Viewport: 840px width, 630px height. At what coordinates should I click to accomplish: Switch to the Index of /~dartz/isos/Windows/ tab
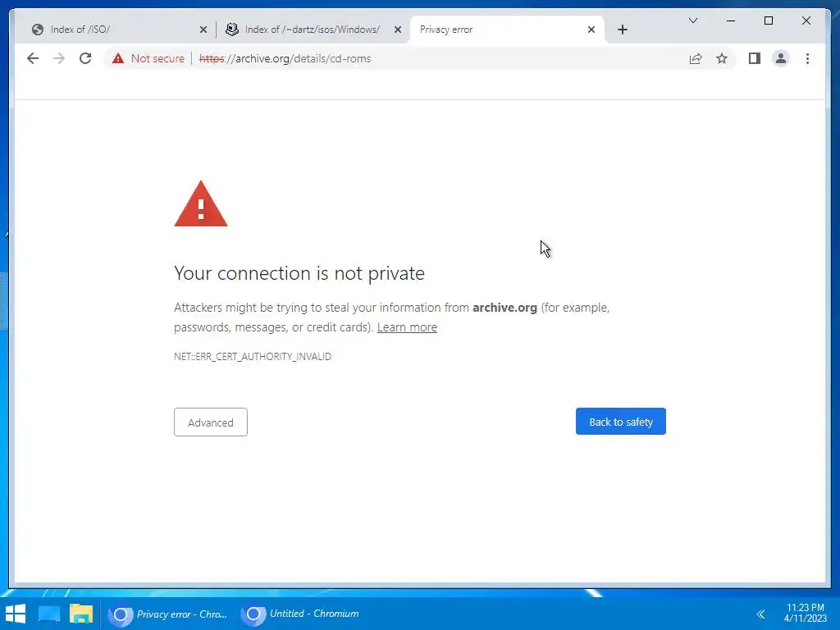coord(309,30)
